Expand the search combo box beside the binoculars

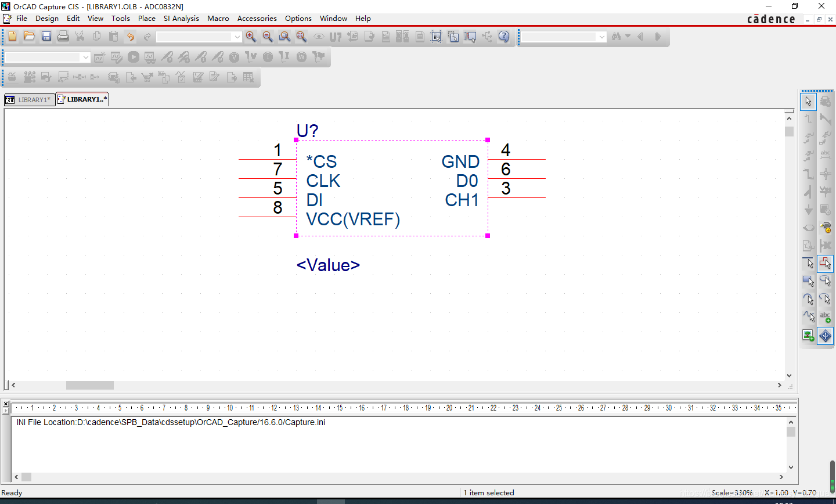pyautogui.click(x=601, y=37)
